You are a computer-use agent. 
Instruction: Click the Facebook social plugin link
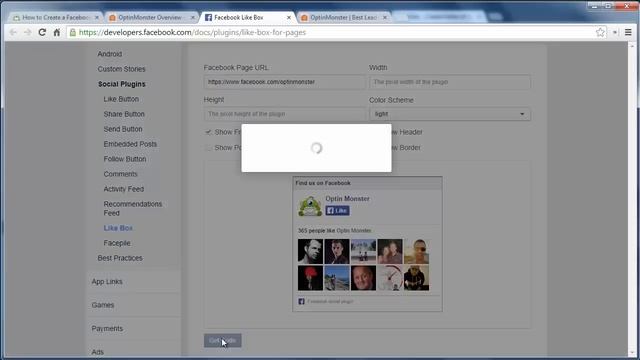click(x=330, y=301)
